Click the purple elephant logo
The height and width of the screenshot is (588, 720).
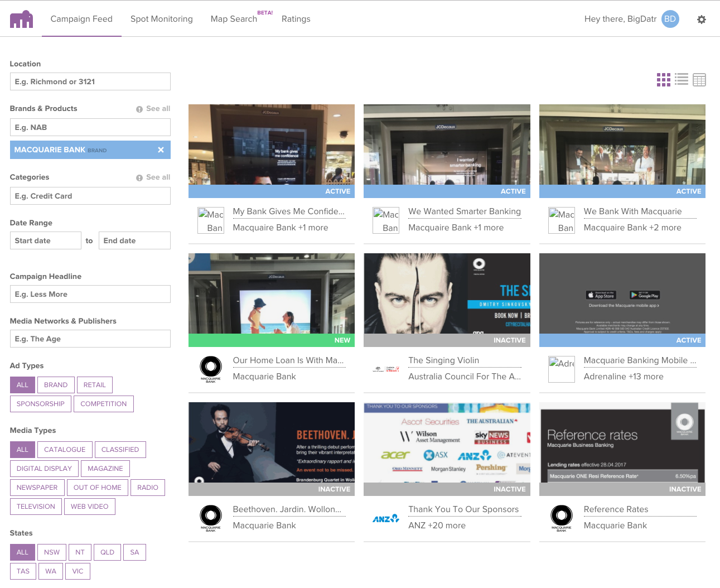pyautogui.click(x=21, y=19)
